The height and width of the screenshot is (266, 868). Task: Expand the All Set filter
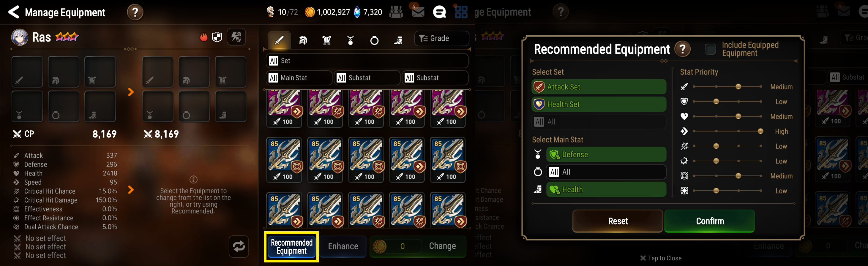[367, 61]
